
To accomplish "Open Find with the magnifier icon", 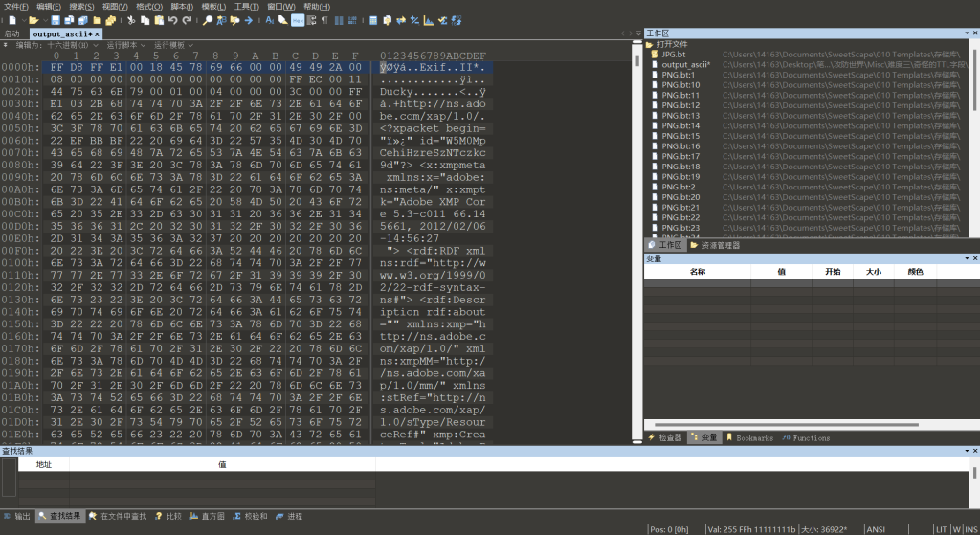I will click(208, 19).
